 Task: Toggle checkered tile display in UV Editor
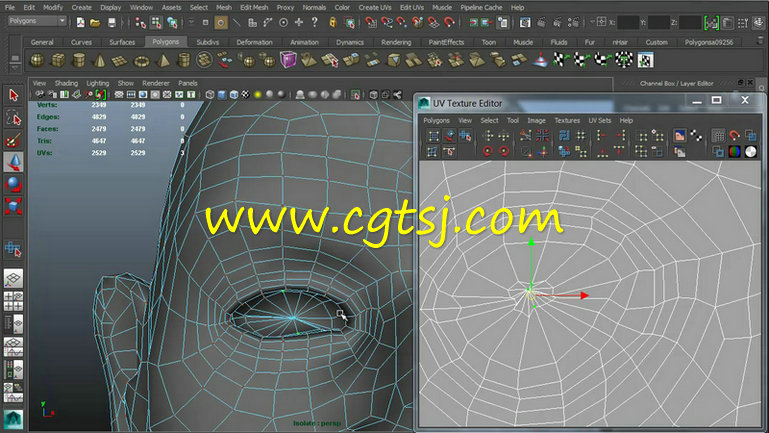pos(696,135)
